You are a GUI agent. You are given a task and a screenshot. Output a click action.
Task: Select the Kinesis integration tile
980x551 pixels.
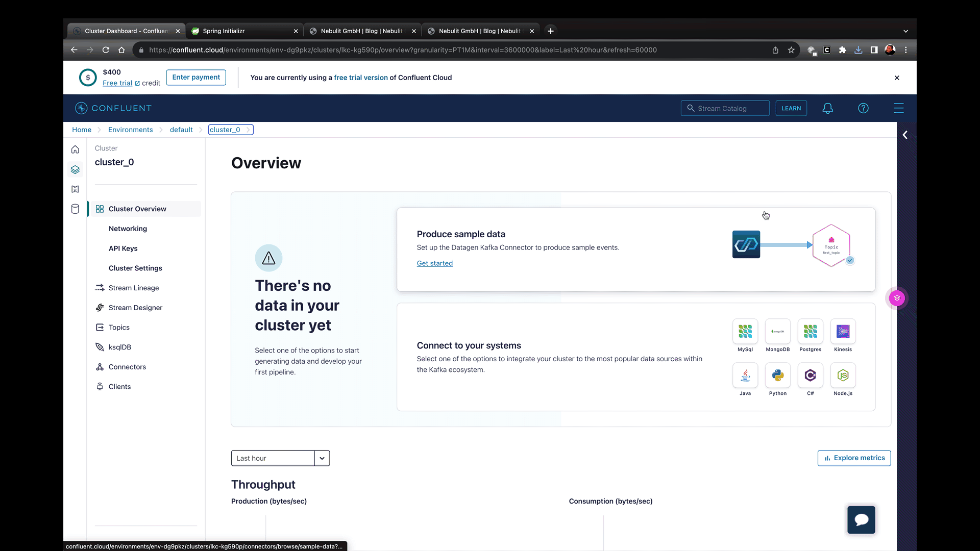pyautogui.click(x=843, y=332)
